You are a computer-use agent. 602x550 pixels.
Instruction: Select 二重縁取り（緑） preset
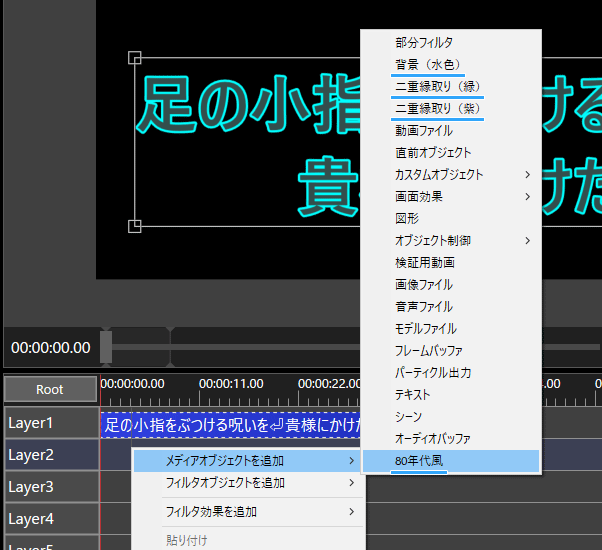(x=438, y=87)
